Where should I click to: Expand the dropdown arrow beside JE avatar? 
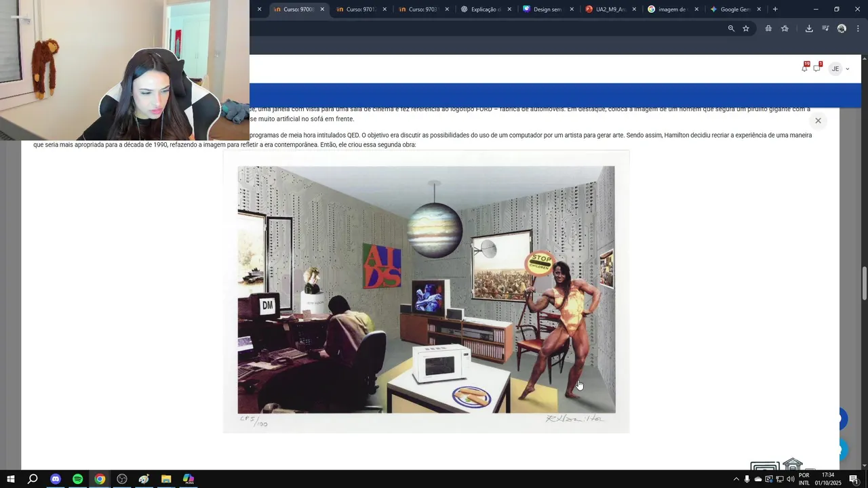point(848,68)
